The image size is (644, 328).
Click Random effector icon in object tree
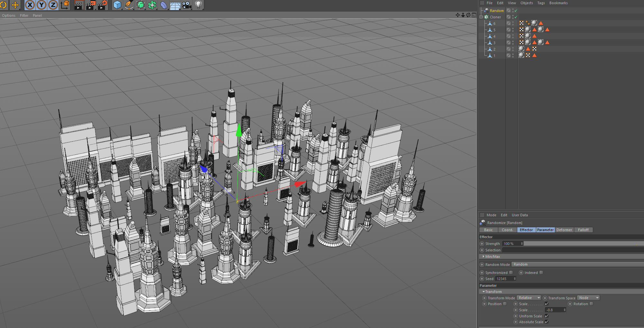pos(486,11)
